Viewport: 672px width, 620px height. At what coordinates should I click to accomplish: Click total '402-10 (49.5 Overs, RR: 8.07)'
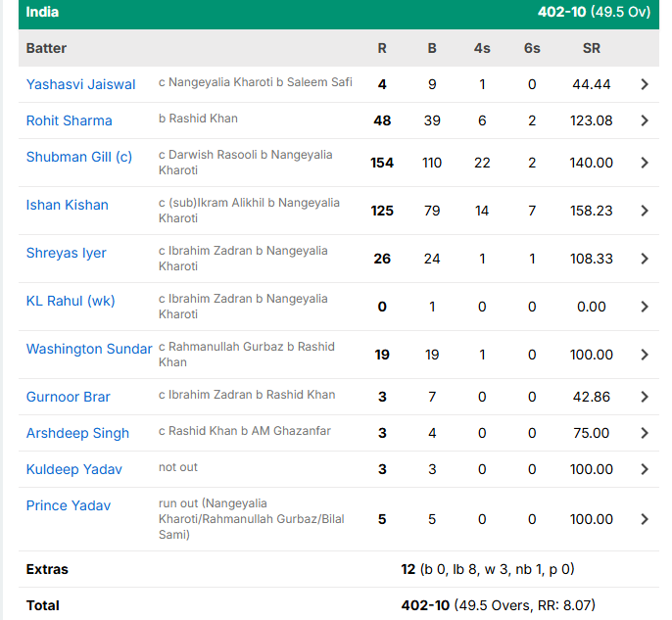[x=499, y=605]
